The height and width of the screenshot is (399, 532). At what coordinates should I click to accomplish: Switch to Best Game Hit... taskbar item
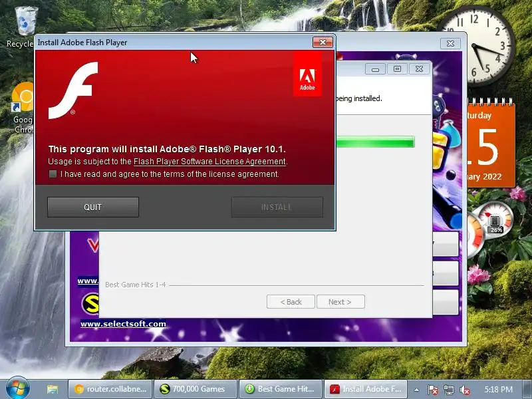click(281, 389)
